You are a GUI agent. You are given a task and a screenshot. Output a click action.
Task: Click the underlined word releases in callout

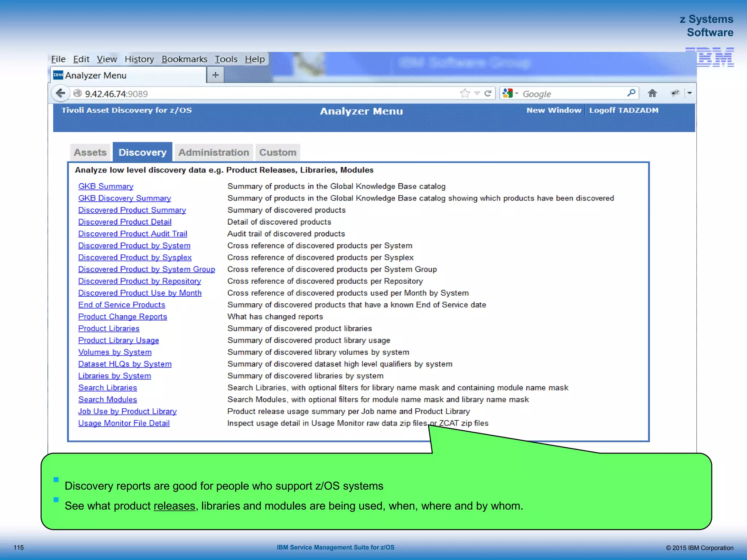[174, 506]
